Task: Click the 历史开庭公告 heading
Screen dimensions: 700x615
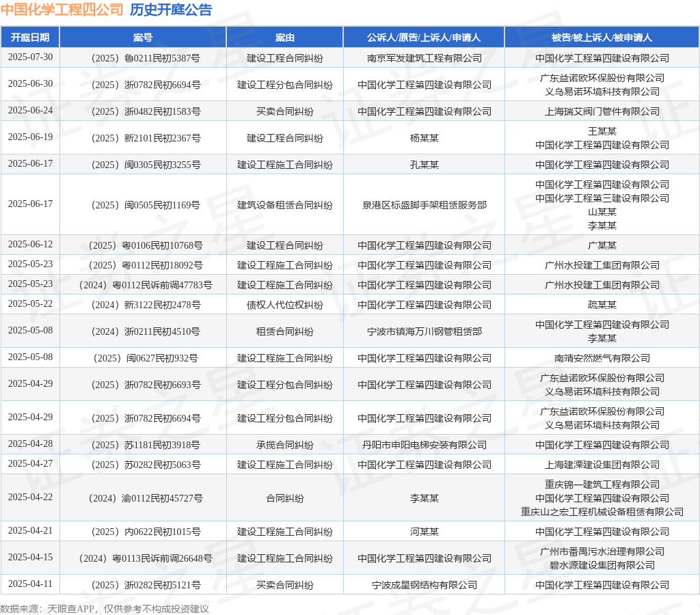Action: click(171, 10)
